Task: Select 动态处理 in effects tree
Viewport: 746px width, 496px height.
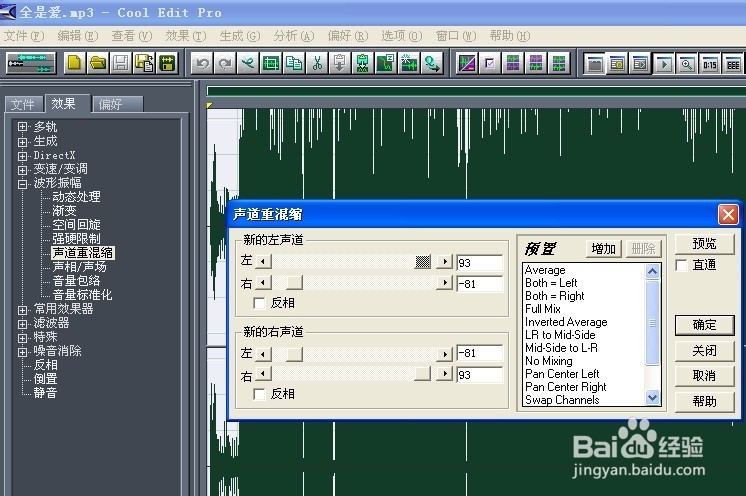Action: (x=76, y=197)
